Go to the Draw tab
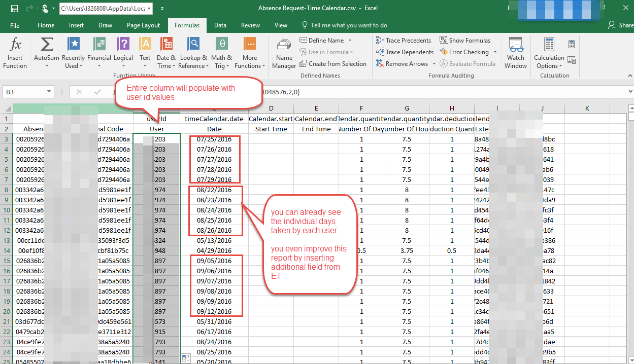The height and width of the screenshot is (364, 634). 106,25
